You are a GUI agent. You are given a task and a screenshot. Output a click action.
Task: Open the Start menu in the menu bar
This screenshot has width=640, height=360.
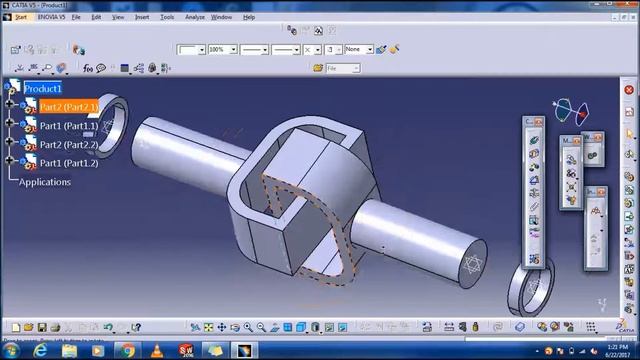pyautogui.click(x=21, y=17)
